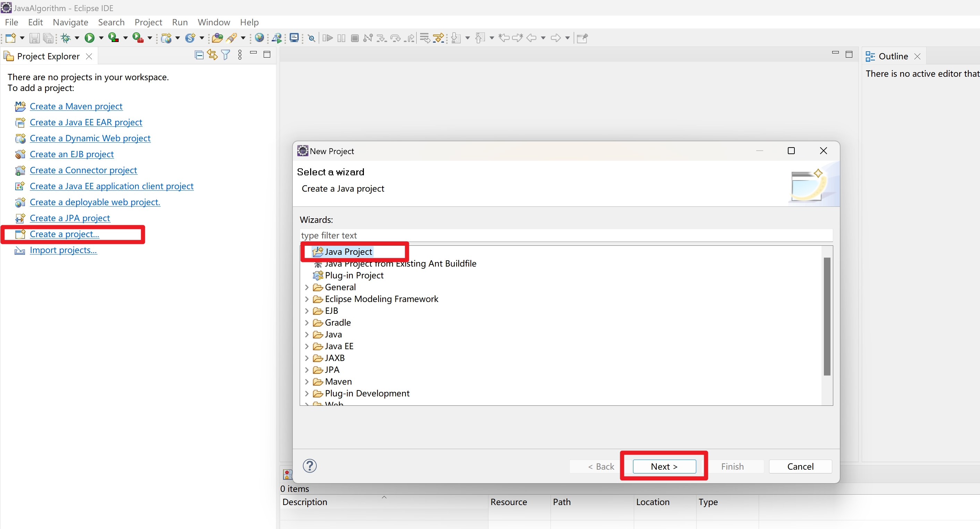Viewport: 980px width, 529px height.
Task: Click the Cancel button
Action: (x=800, y=466)
